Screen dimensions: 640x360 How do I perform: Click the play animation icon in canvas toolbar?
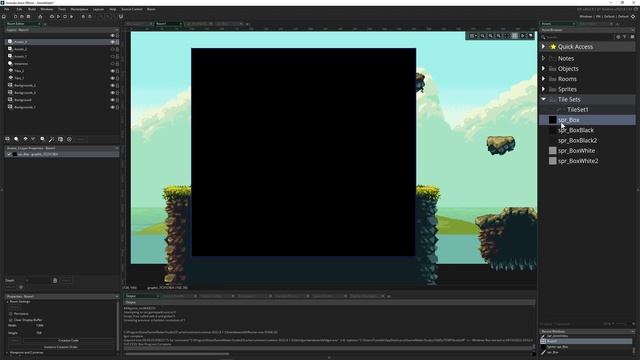point(522,36)
